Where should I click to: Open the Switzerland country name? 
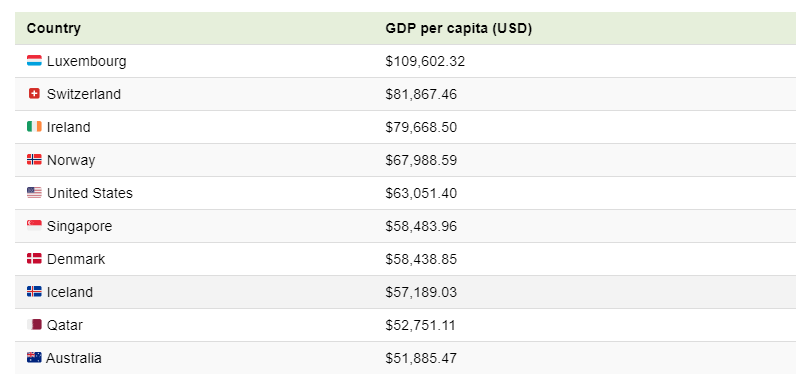pos(84,94)
